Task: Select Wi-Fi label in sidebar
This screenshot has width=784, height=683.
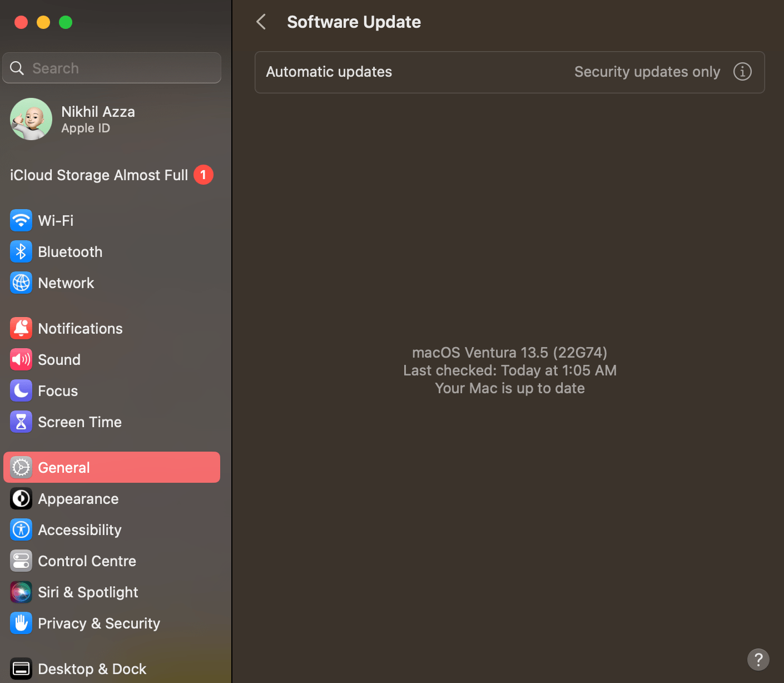Action: (56, 221)
